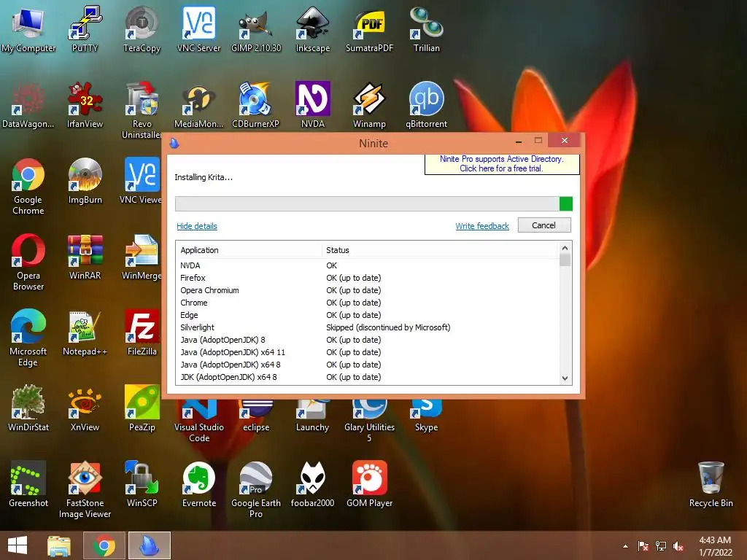This screenshot has width=747, height=560.
Task: Show hidden system tray icons
Action: [625, 546]
